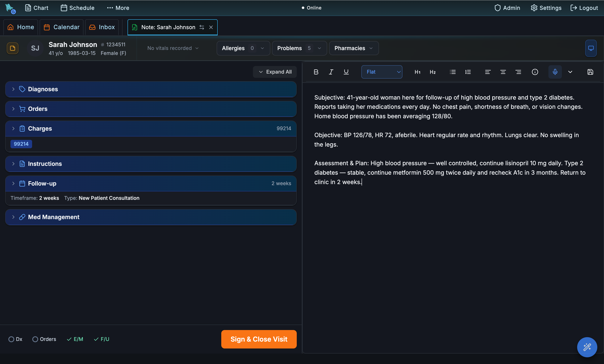The width and height of the screenshot is (604, 364).
Task: Center align note text
Action: tap(503, 72)
